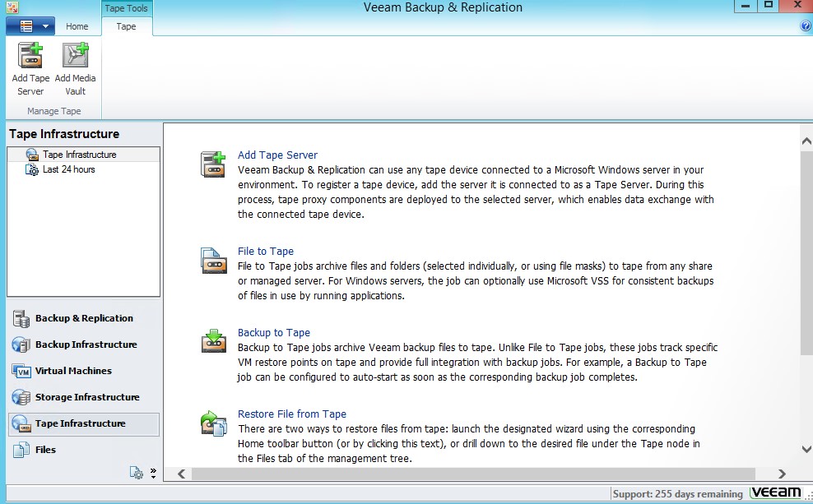Click the Tape Infrastructure pane heading

64,134
